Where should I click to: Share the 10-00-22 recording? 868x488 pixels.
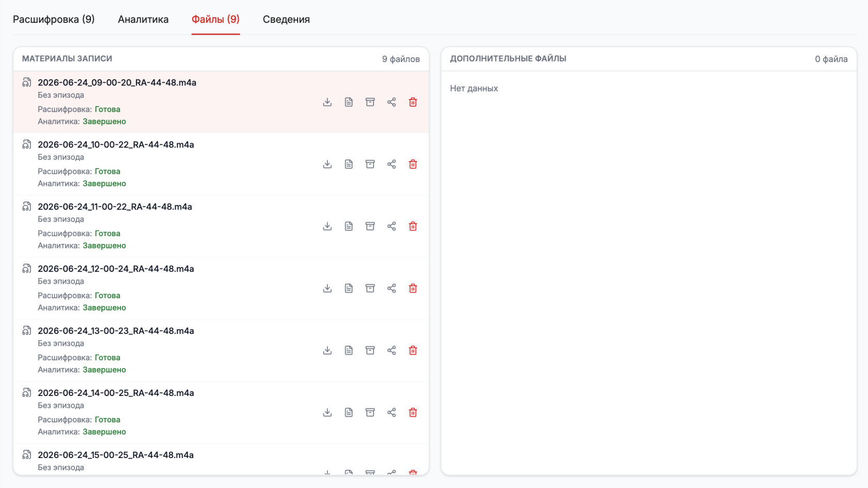[392, 164]
